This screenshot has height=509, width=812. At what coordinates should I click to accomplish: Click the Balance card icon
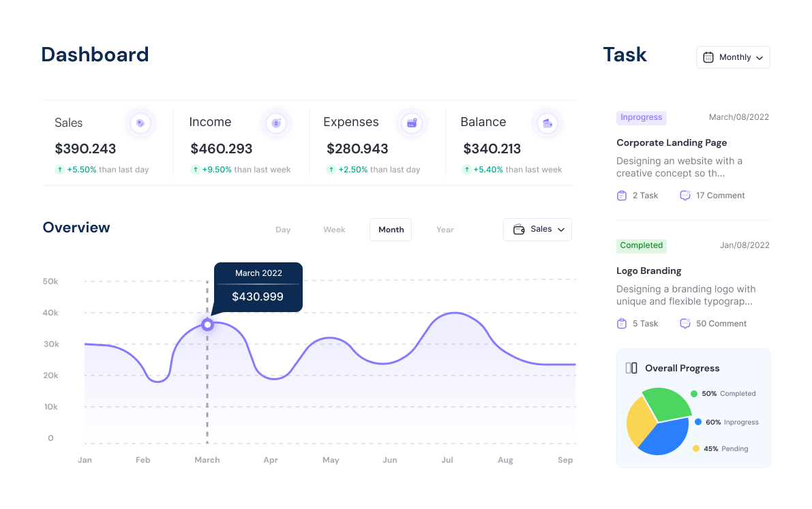pyautogui.click(x=547, y=123)
